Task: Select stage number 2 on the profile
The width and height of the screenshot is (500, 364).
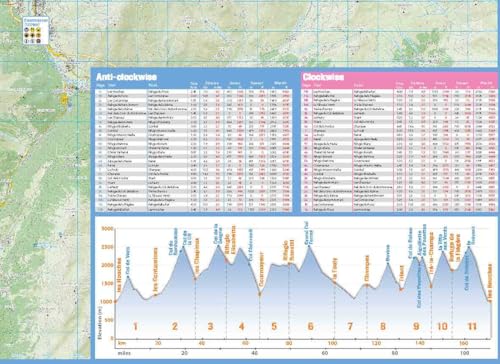Action: coord(175,326)
